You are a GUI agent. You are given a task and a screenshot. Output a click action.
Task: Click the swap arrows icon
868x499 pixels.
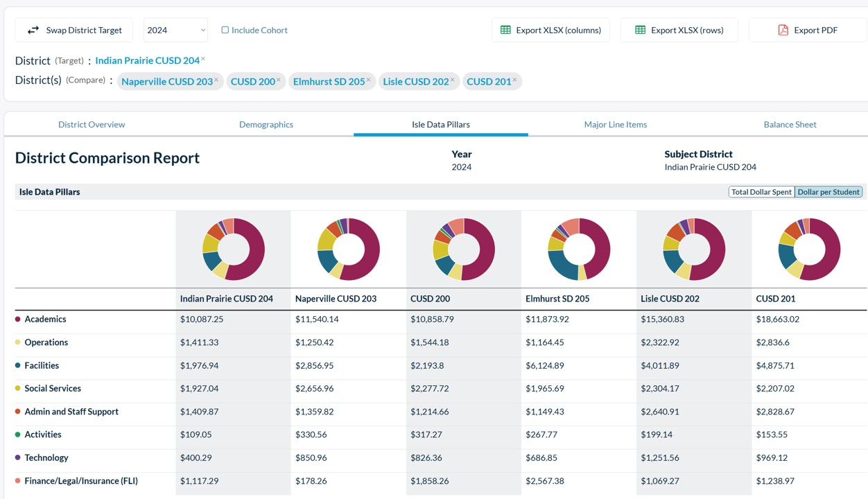coord(33,30)
